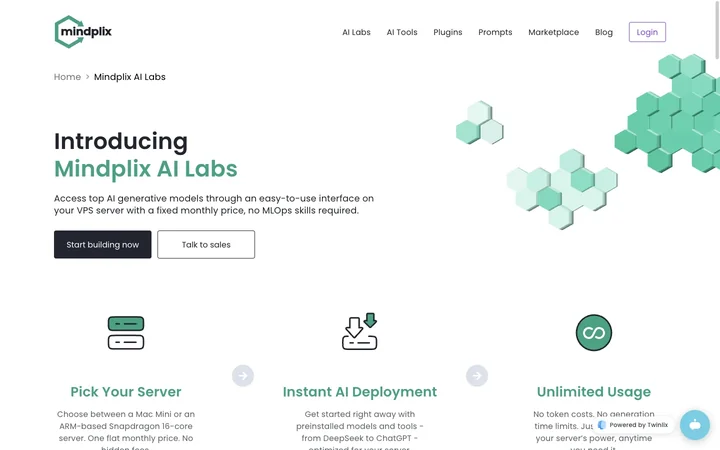The height and width of the screenshot is (450, 720).
Task: Click the Introducing headline text
Action: coord(121,141)
